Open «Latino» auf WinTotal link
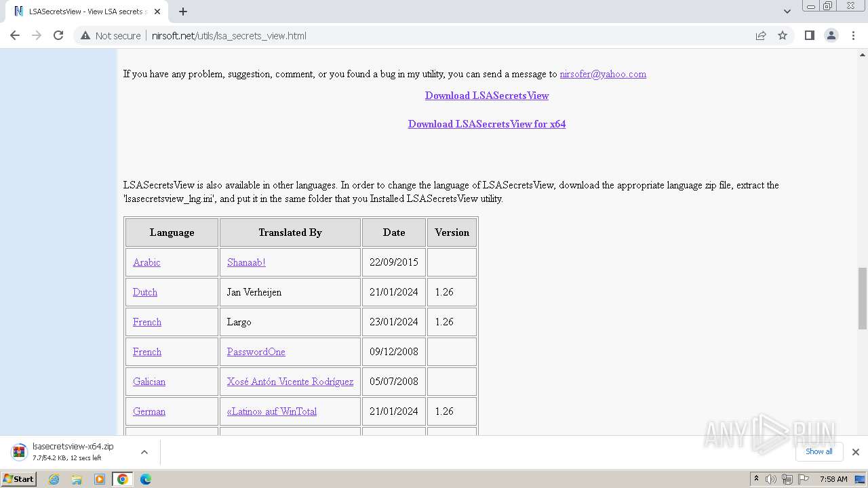The image size is (868, 488). (272, 411)
